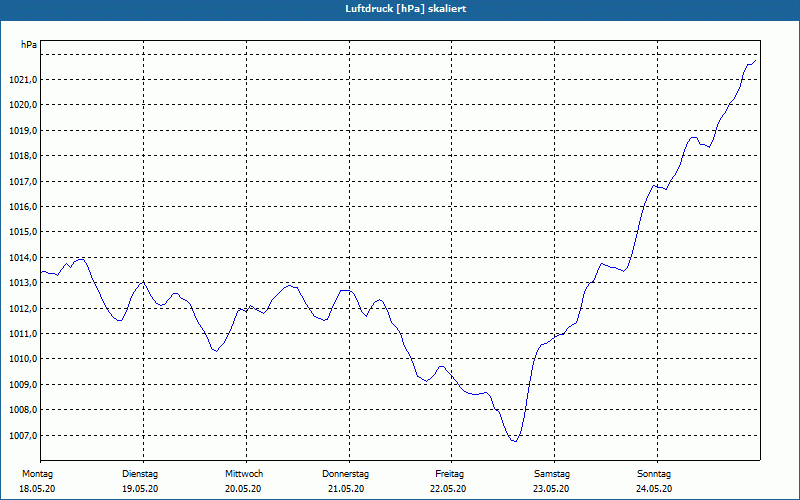Select the Samstag day label
This screenshot has width=800, height=500.
coord(552,474)
